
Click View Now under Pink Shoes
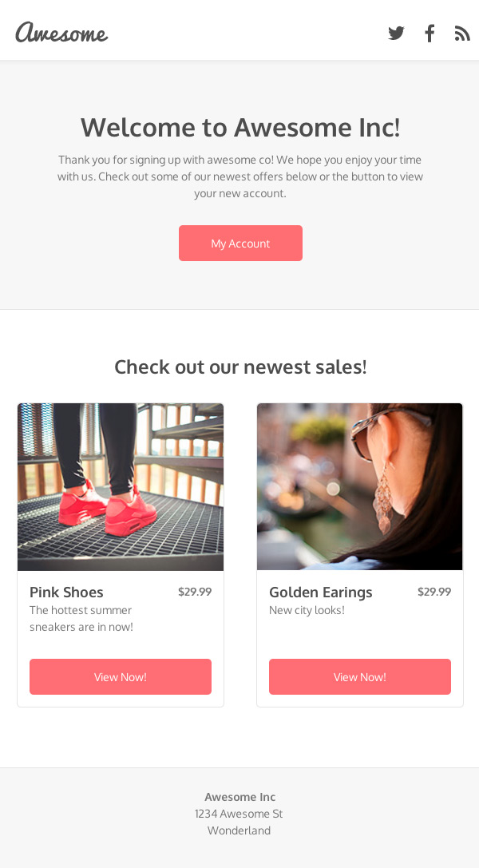[121, 676]
